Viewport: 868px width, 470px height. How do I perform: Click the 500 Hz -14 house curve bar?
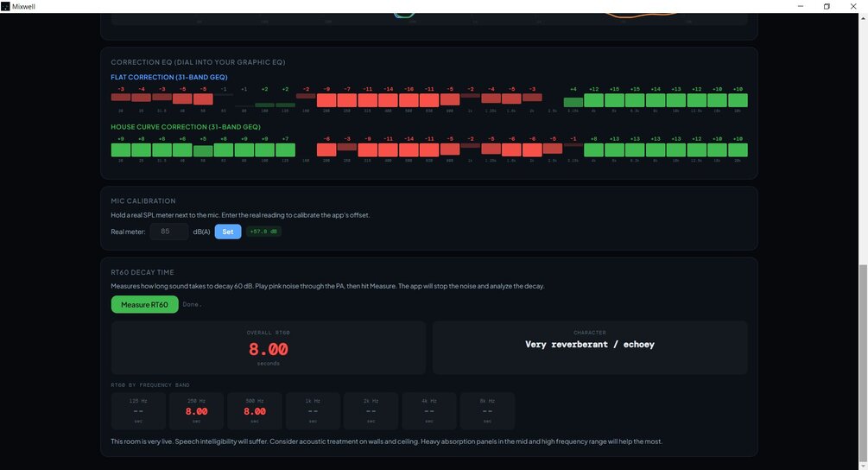point(409,150)
